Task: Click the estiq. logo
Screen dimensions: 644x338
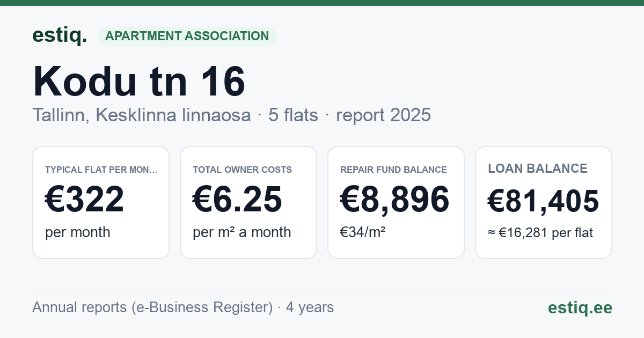Action: click(x=60, y=35)
